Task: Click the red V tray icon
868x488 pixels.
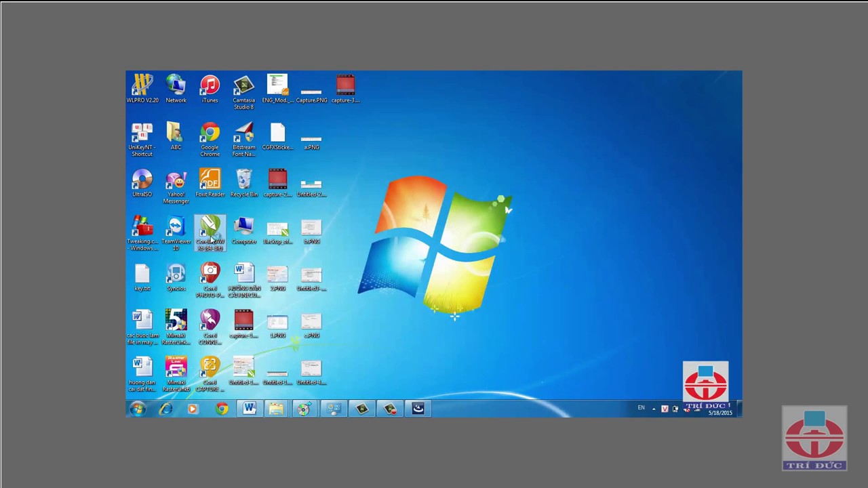Action: click(x=665, y=409)
